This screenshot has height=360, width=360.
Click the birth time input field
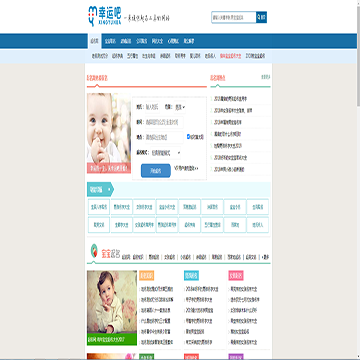click(164, 122)
